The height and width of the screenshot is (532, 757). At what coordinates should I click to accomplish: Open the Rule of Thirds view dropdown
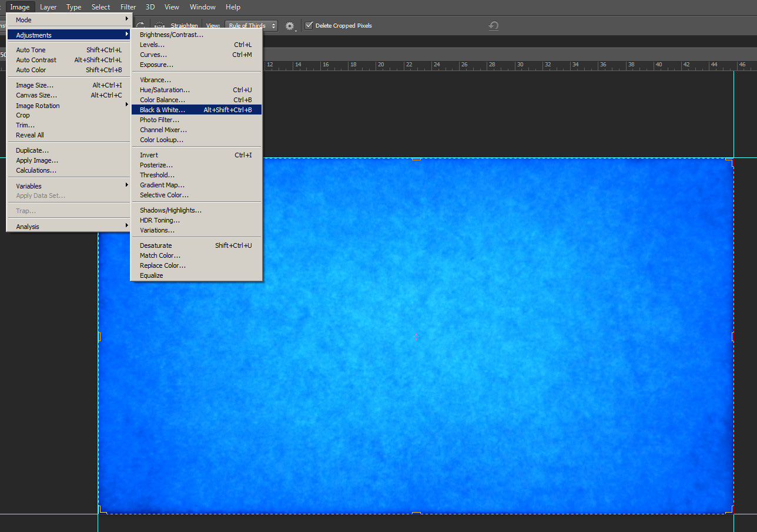(251, 26)
